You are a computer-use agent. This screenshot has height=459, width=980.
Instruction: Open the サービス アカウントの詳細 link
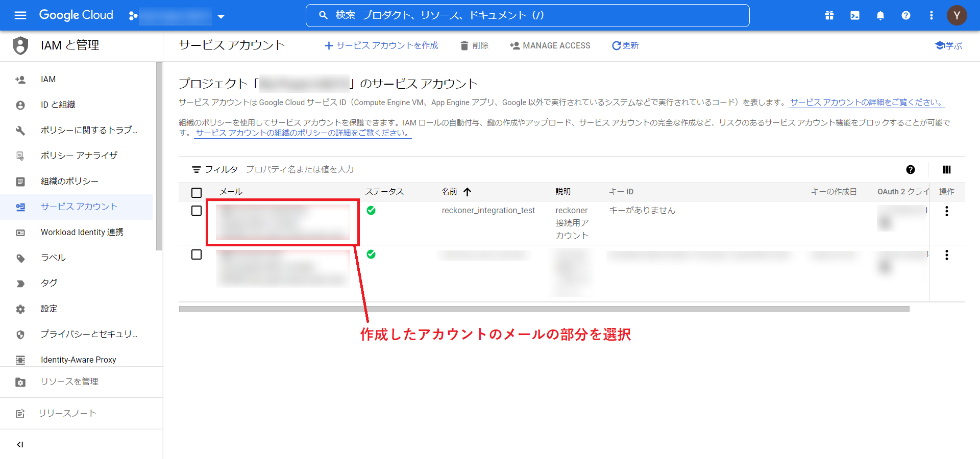coord(866,102)
